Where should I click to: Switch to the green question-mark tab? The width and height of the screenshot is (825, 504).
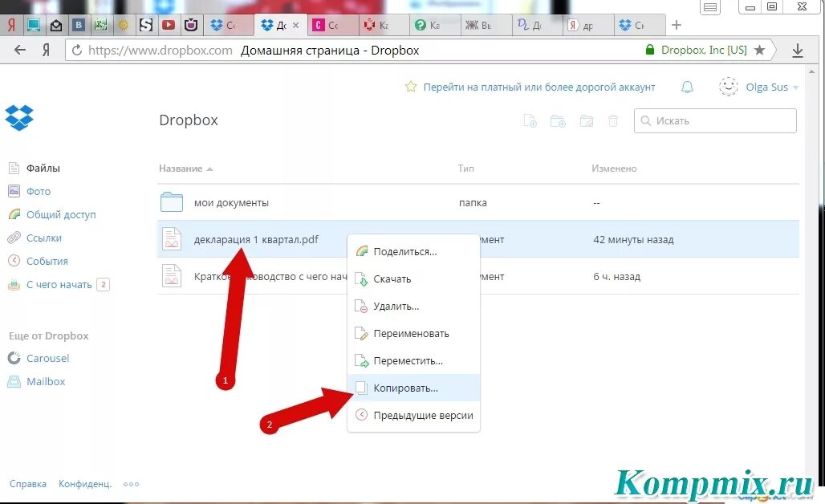pos(434,25)
